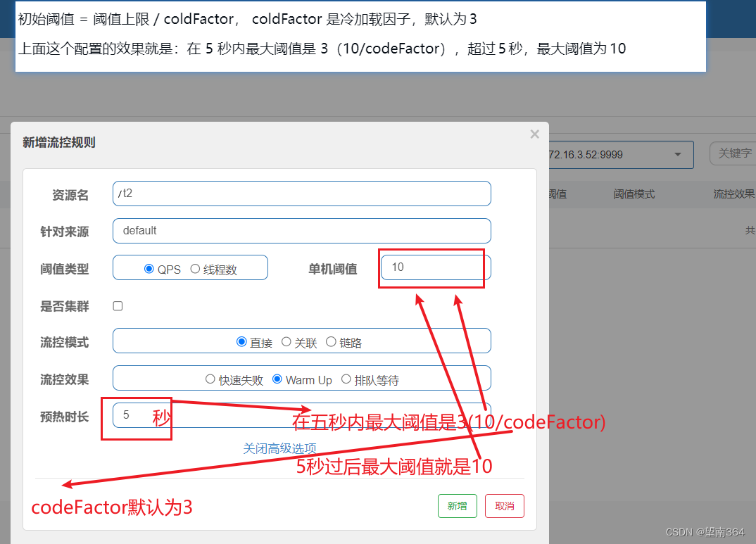Select 关联 flow control mode
Viewport: 756px width, 544px height.
pyautogui.click(x=286, y=341)
